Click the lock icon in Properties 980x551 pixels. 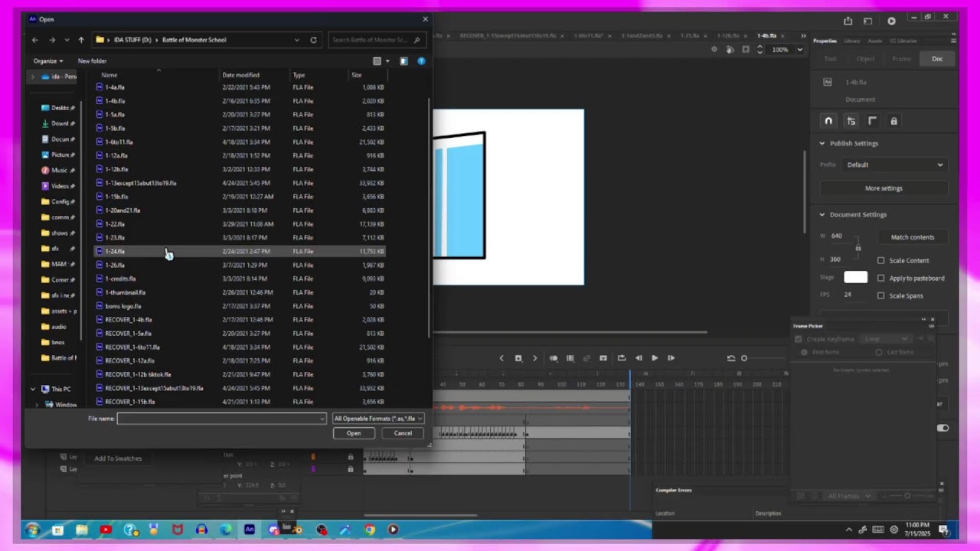pos(893,121)
